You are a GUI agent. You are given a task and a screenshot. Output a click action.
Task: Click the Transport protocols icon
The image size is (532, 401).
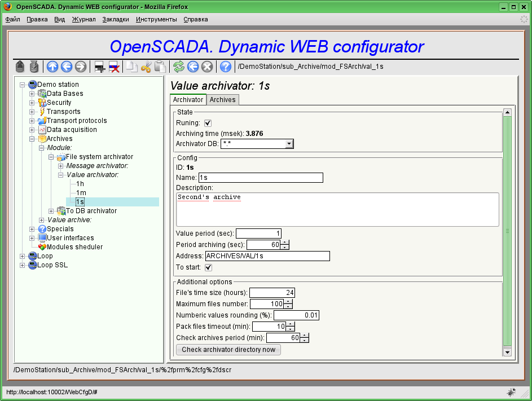[x=42, y=121]
